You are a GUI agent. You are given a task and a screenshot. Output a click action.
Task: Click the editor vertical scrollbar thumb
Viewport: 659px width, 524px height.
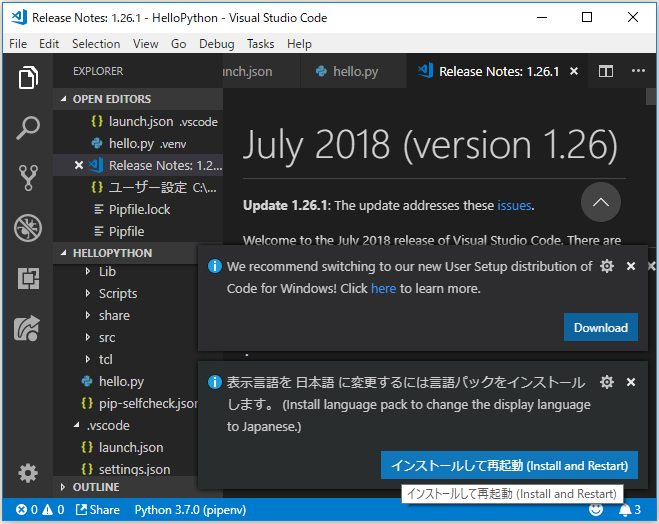[x=651, y=97]
